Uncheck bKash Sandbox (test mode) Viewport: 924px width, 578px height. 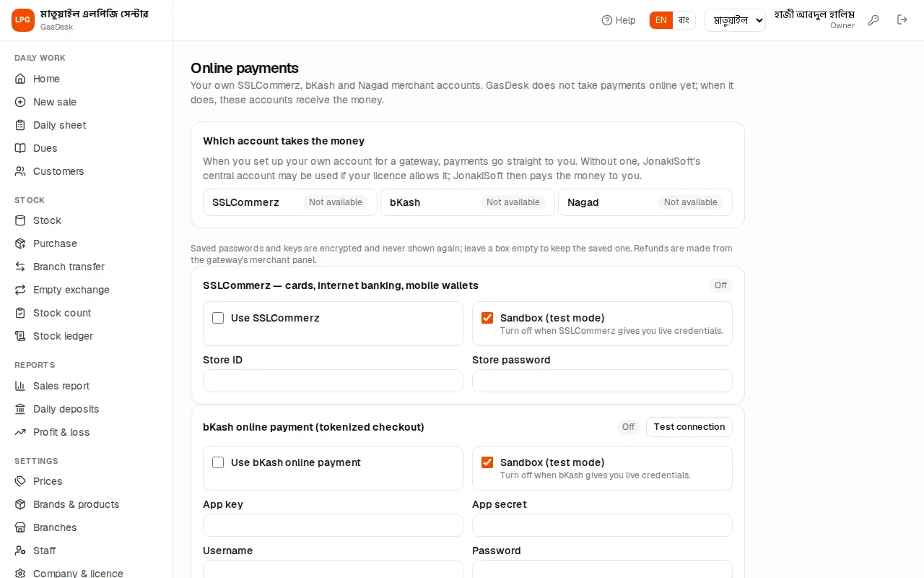click(x=487, y=462)
